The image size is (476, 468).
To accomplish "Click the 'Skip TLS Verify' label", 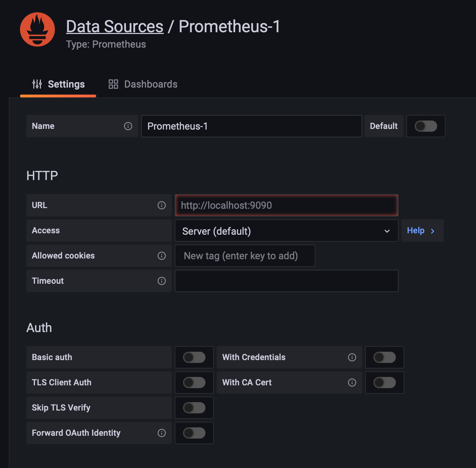I will (x=61, y=408).
